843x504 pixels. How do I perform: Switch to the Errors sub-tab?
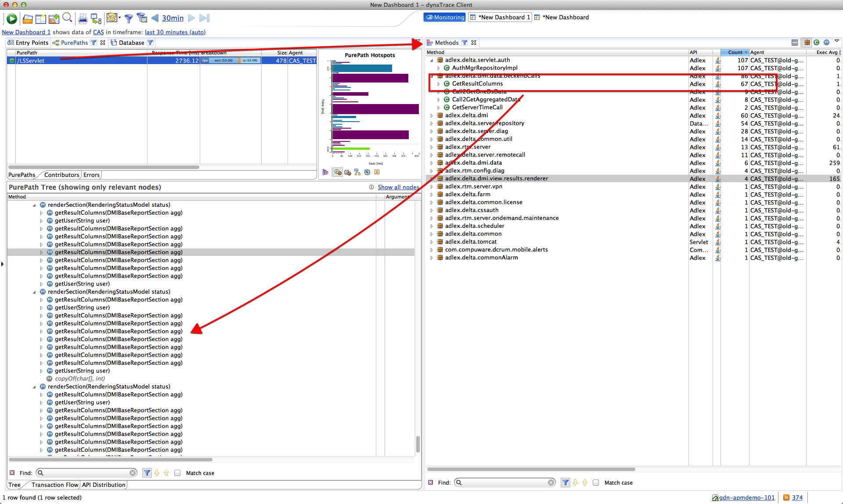point(91,175)
